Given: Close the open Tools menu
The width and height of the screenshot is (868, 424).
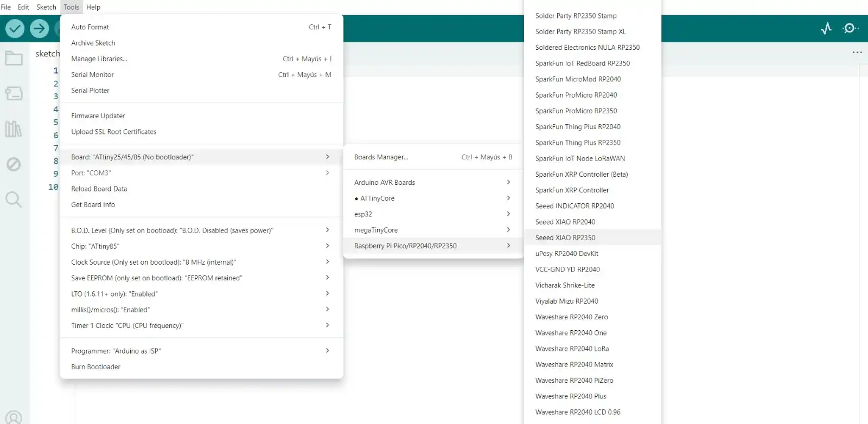Looking at the screenshot, I should [71, 7].
